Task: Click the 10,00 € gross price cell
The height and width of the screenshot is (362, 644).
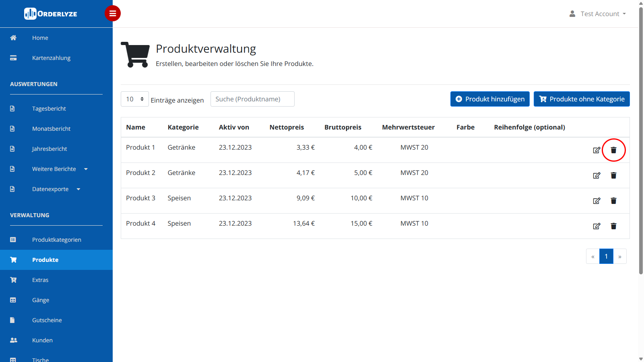Action: [361, 198]
